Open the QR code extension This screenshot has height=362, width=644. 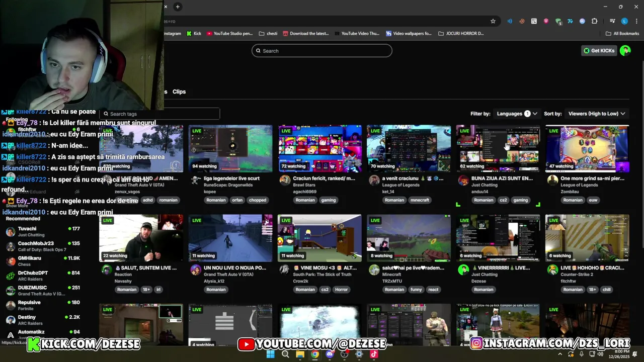click(534, 21)
